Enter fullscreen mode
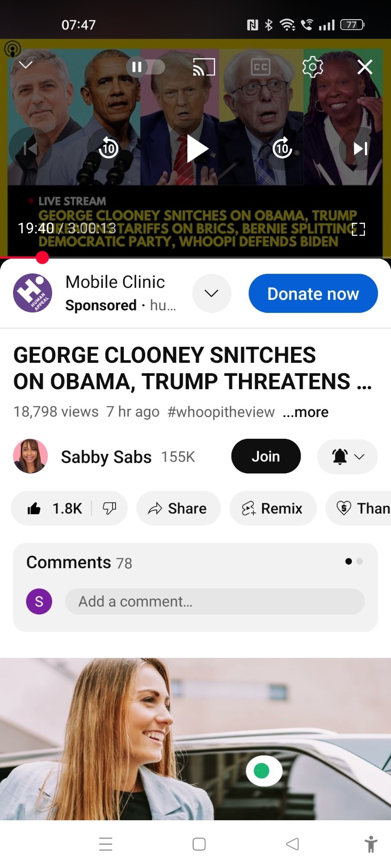The height and width of the screenshot is (868, 391). [x=358, y=229]
